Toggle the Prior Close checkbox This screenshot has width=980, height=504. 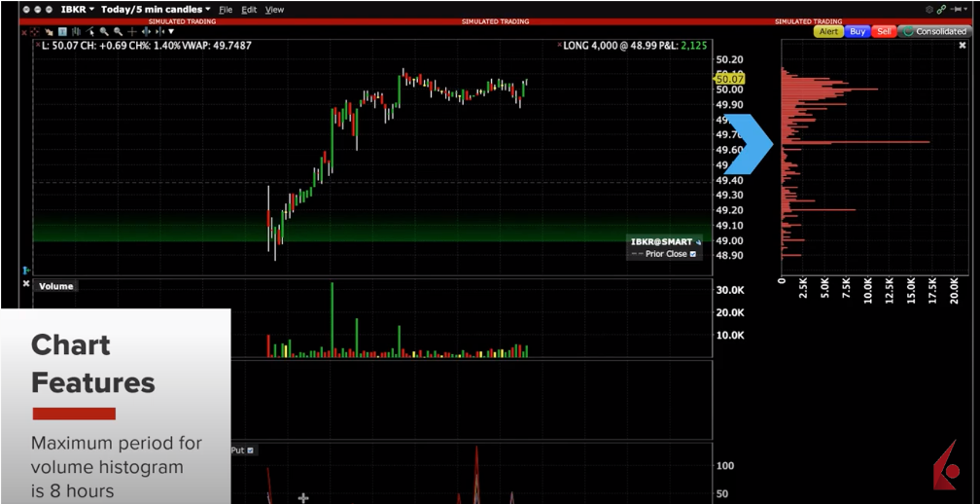[693, 254]
